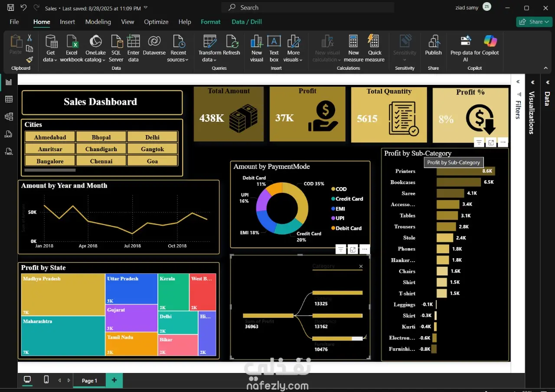555x392 pixels.
Task: Click the Cities slicer horizontal scrollbar
Action: point(50,170)
